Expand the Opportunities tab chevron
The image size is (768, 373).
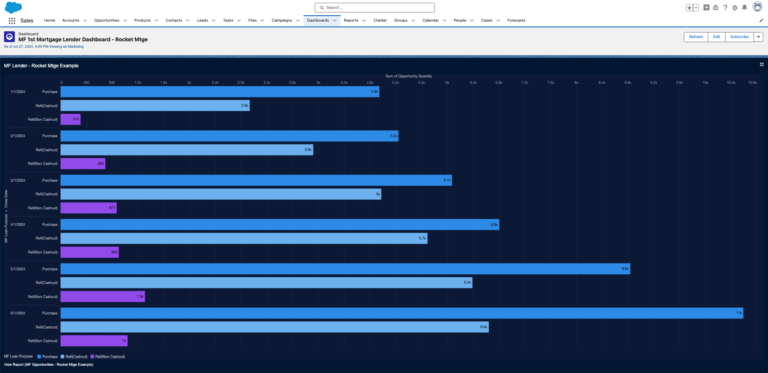125,21
